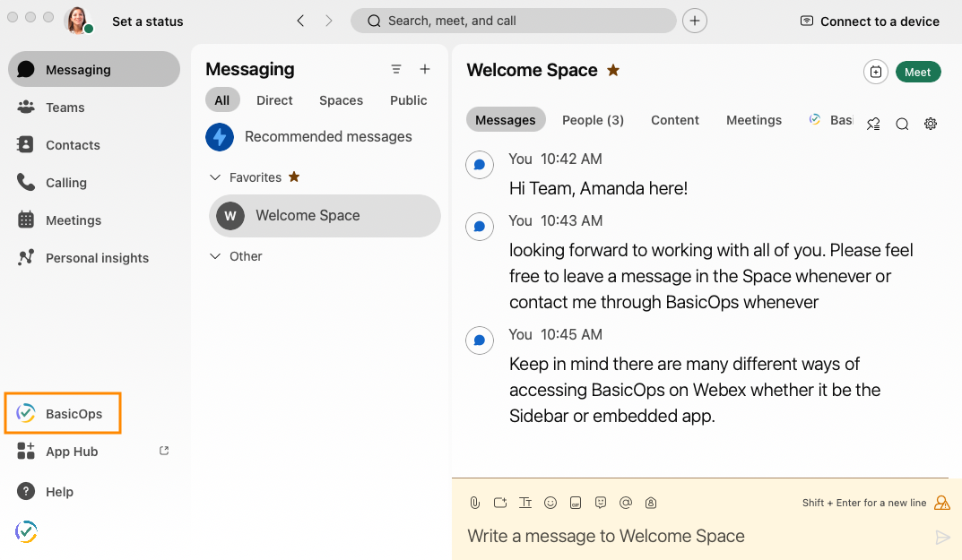The image size is (962, 560).
Task: Open the filter menu in Messaging header
Action: [395, 69]
